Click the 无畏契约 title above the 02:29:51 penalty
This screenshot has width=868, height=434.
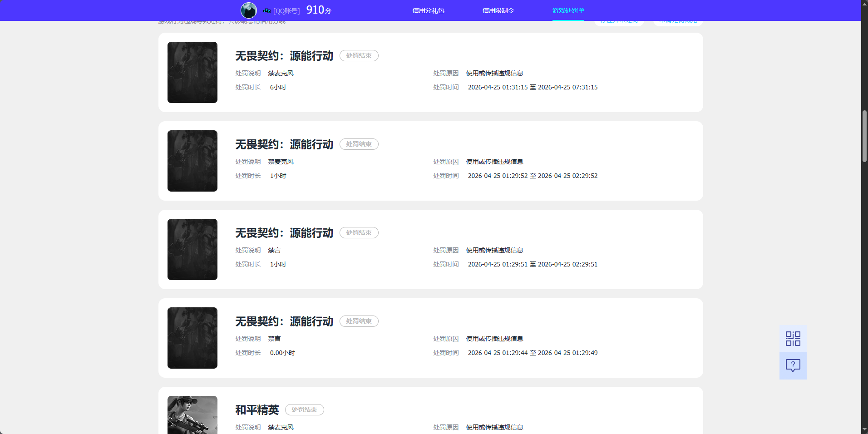click(x=284, y=233)
